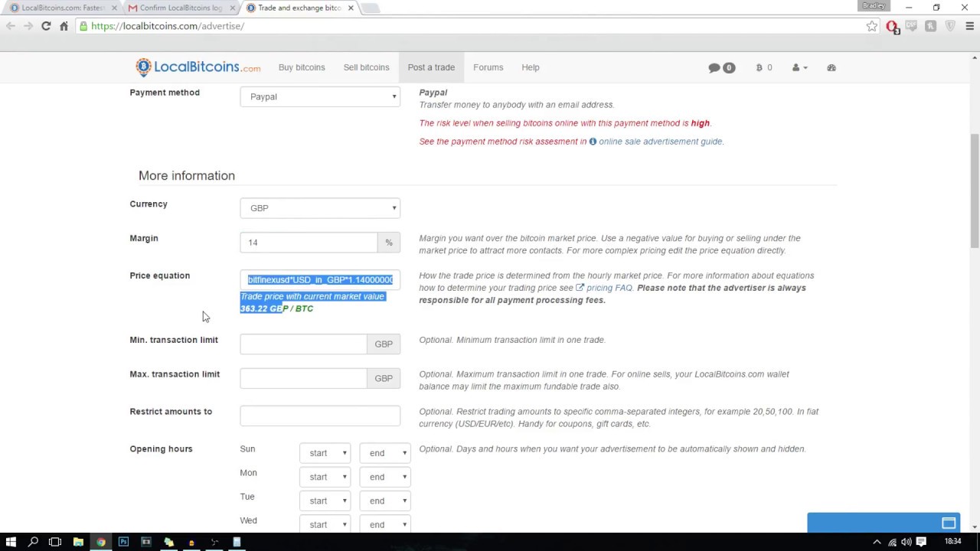Open Sell bitcoins page
The height and width of the screenshot is (551, 980).
tap(366, 67)
